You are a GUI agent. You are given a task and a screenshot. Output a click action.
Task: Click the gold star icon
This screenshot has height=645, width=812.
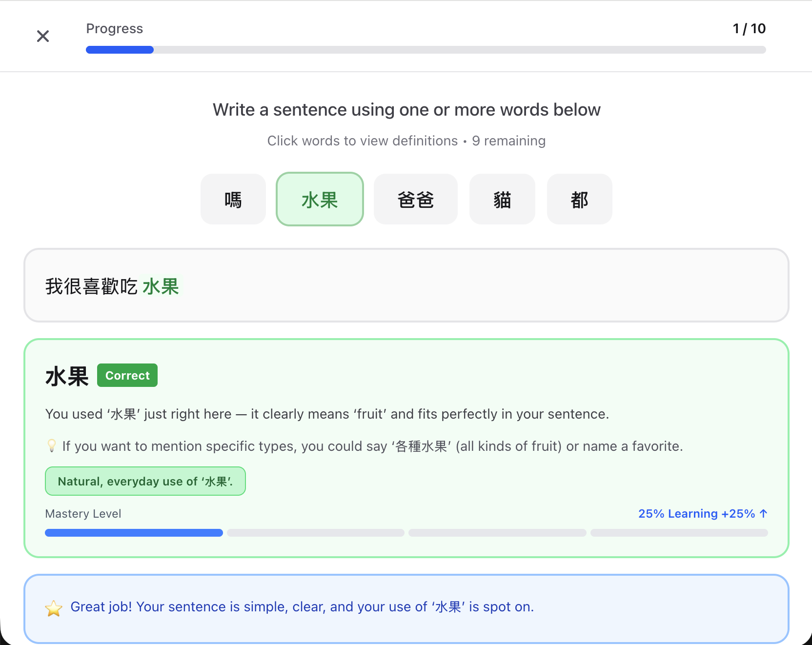(x=54, y=608)
